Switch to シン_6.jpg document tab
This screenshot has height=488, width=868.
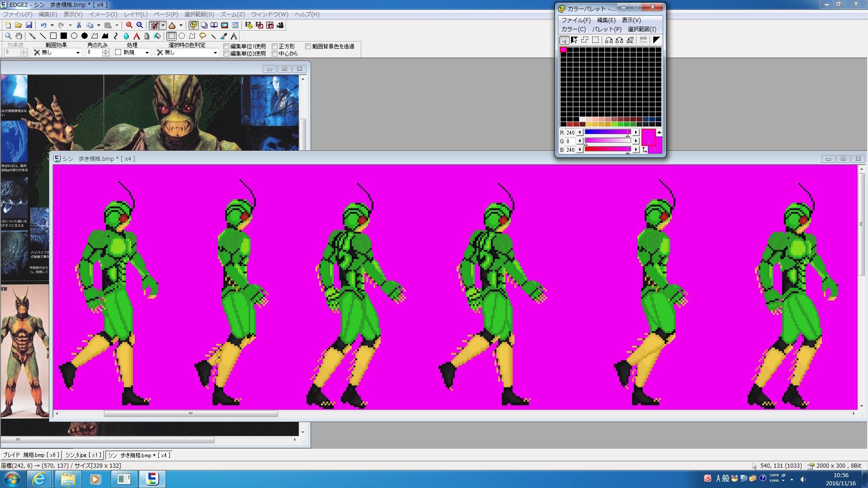point(83,455)
